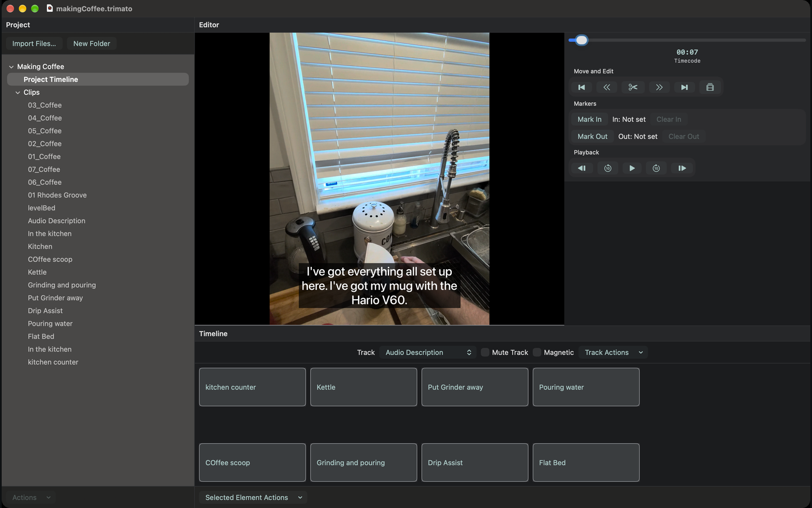The height and width of the screenshot is (508, 812).
Task: Collapse the Clips folder
Action: coord(18,93)
